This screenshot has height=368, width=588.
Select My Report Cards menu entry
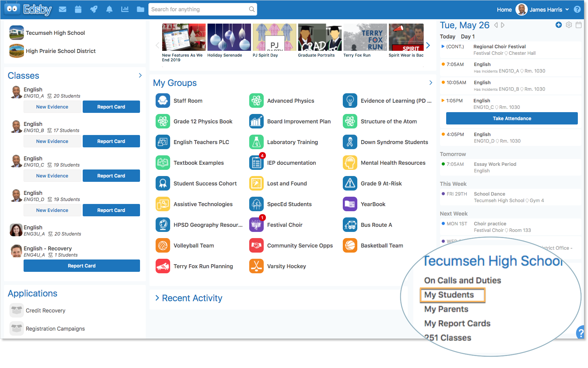[457, 323]
